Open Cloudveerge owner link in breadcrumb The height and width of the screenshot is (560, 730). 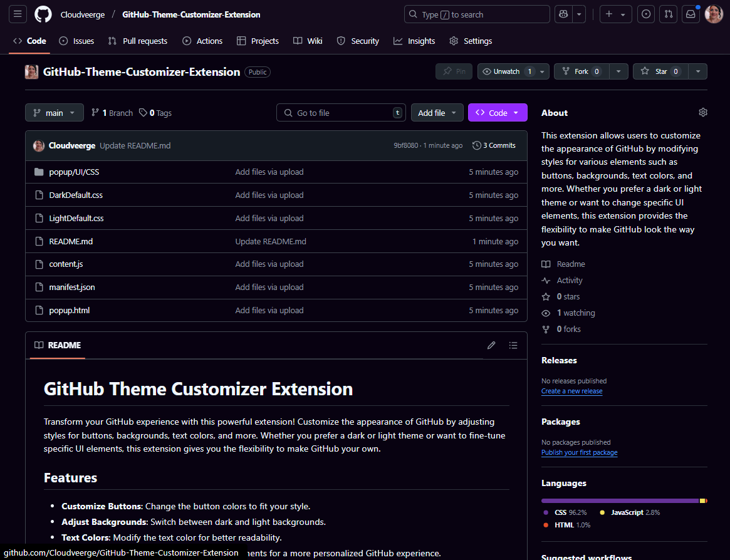(83, 14)
